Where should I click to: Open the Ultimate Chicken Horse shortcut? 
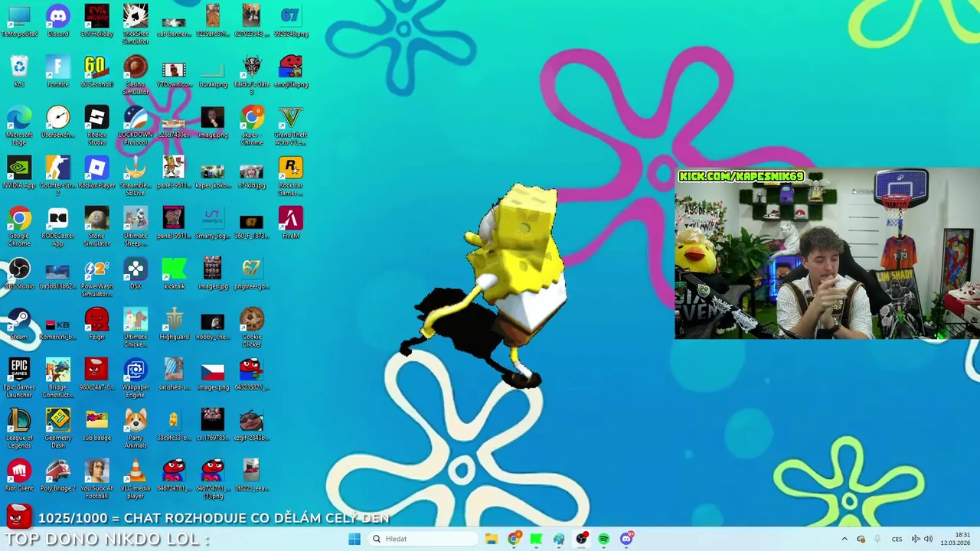(136, 328)
